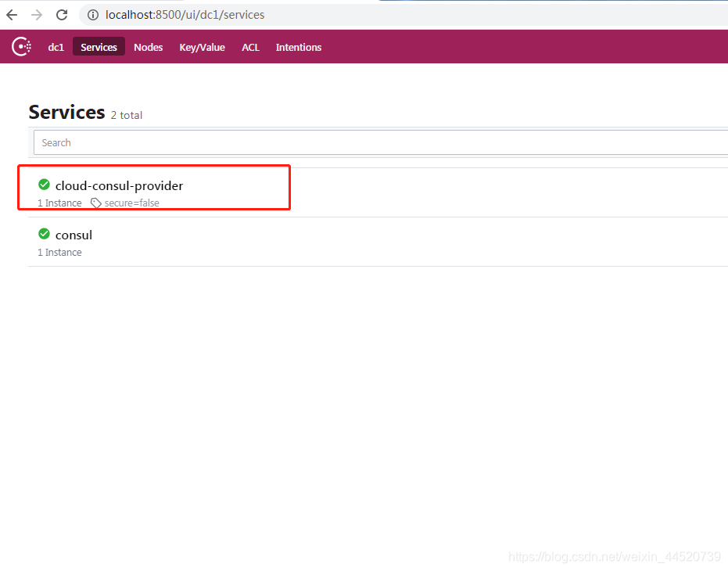Open the cloud-consul-provider service
The height and width of the screenshot is (571, 728).
119,185
